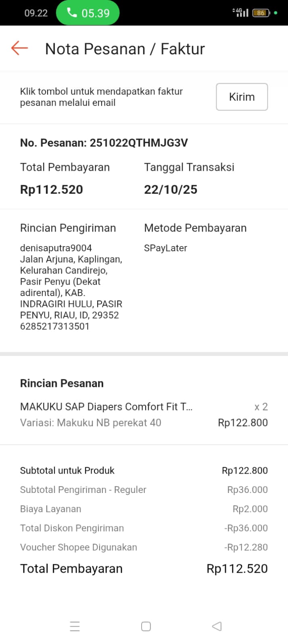This screenshot has width=288, height=644.
Task: Tap the Variasi: Makuku NB perekat 40 line
Action: point(91,423)
